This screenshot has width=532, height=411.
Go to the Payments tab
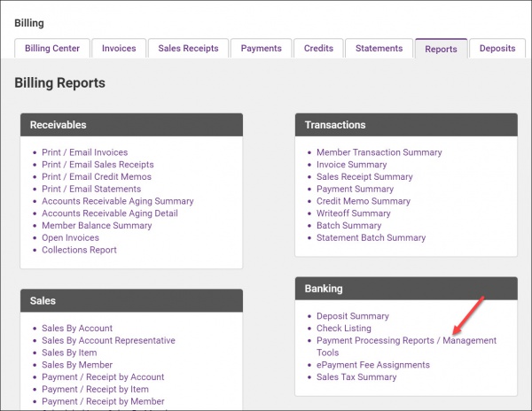pos(261,49)
